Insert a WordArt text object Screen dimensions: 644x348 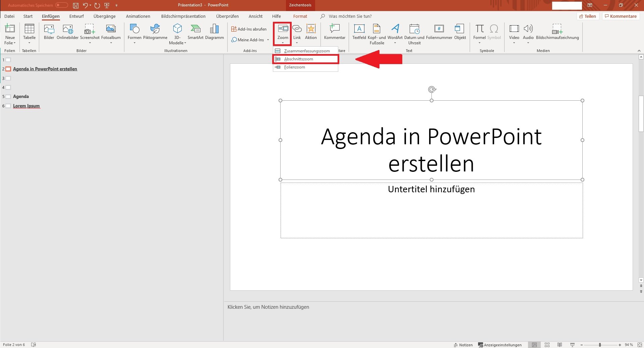[x=395, y=32]
